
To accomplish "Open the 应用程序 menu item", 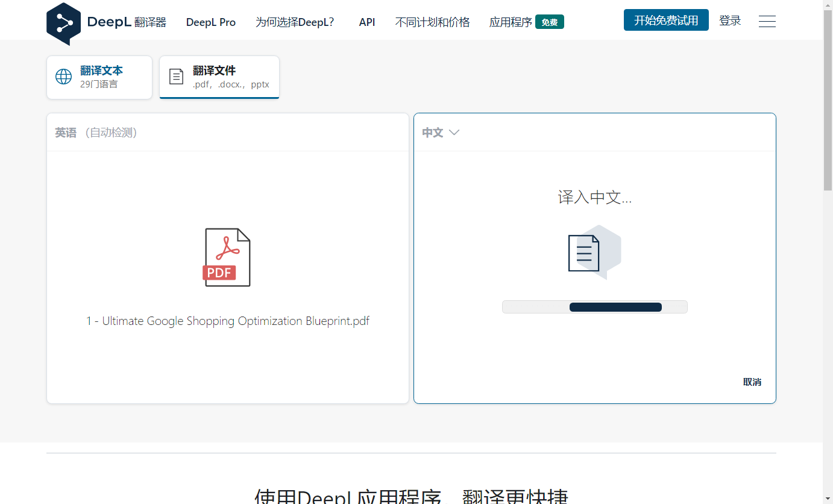I will click(511, 22).
